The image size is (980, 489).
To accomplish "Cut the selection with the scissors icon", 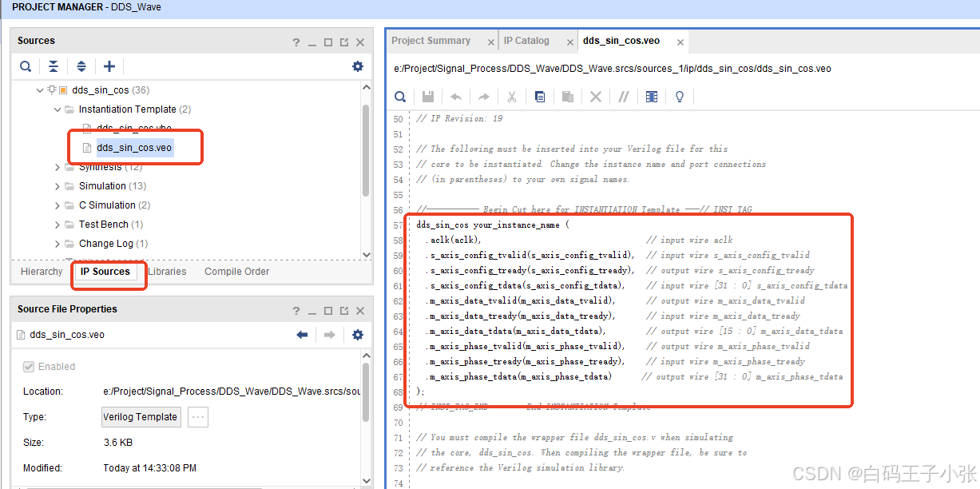I will pos(512,97).
